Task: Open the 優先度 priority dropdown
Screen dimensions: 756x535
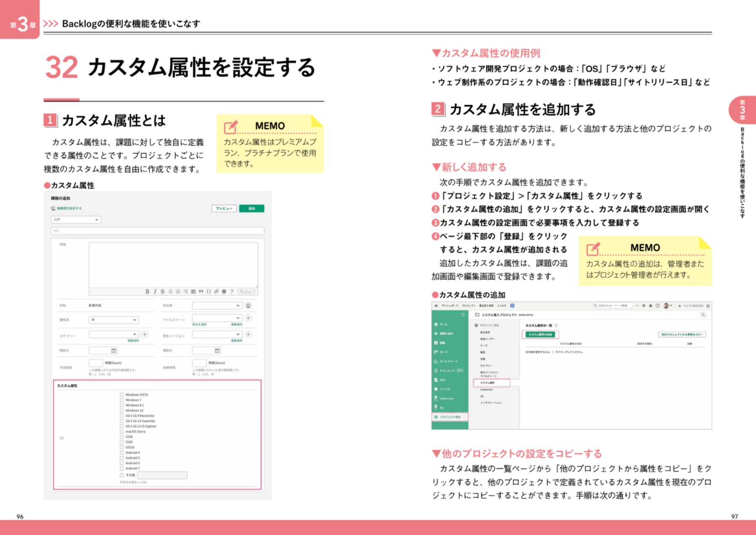Action: 114,320
